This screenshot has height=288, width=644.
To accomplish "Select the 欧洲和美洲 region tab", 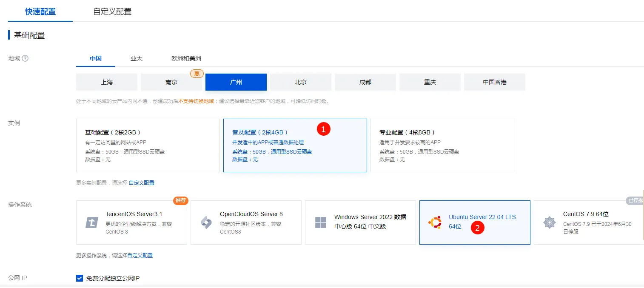I will point(186,58).
